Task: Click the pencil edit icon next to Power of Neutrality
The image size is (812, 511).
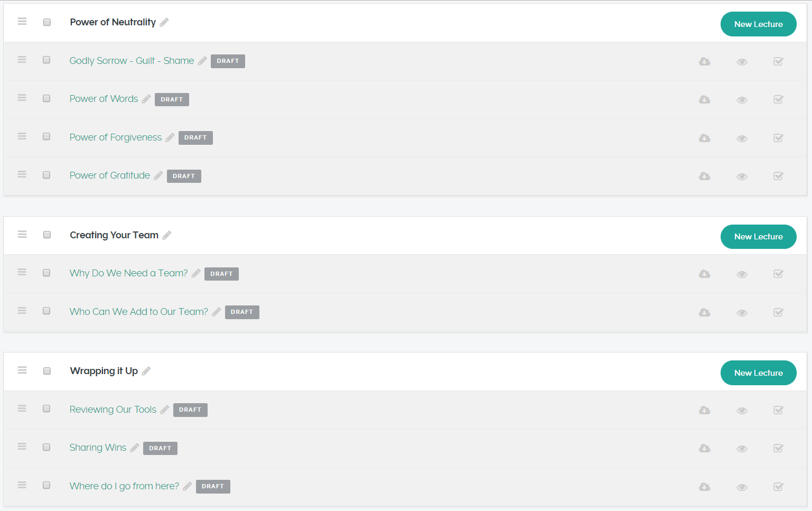Action: coord(164,22)
